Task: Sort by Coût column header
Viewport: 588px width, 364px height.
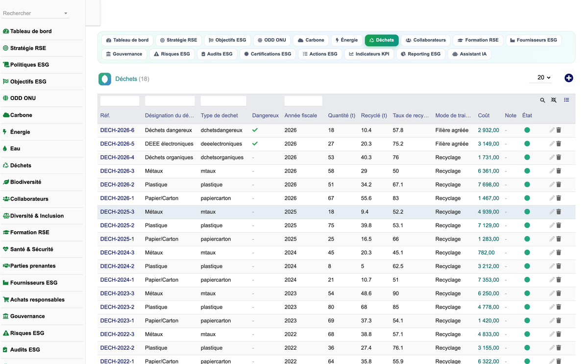Action: (484, 116)
